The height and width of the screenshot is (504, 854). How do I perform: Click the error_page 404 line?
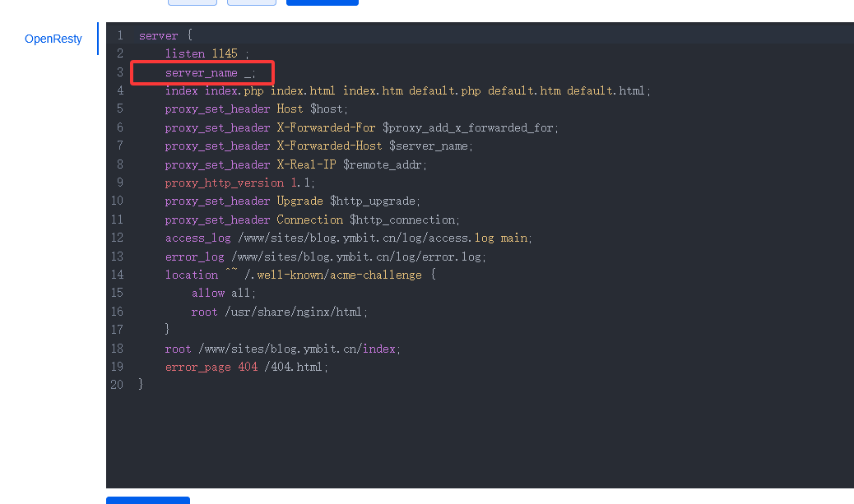pos(246,367)
